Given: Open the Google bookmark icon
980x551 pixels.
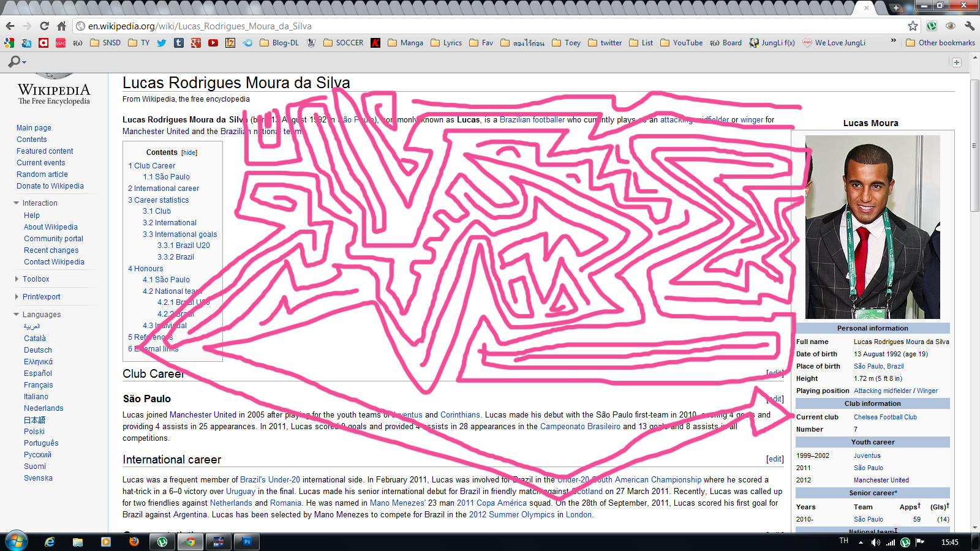Looking at the screenshot, I should (x=9, y=43).
